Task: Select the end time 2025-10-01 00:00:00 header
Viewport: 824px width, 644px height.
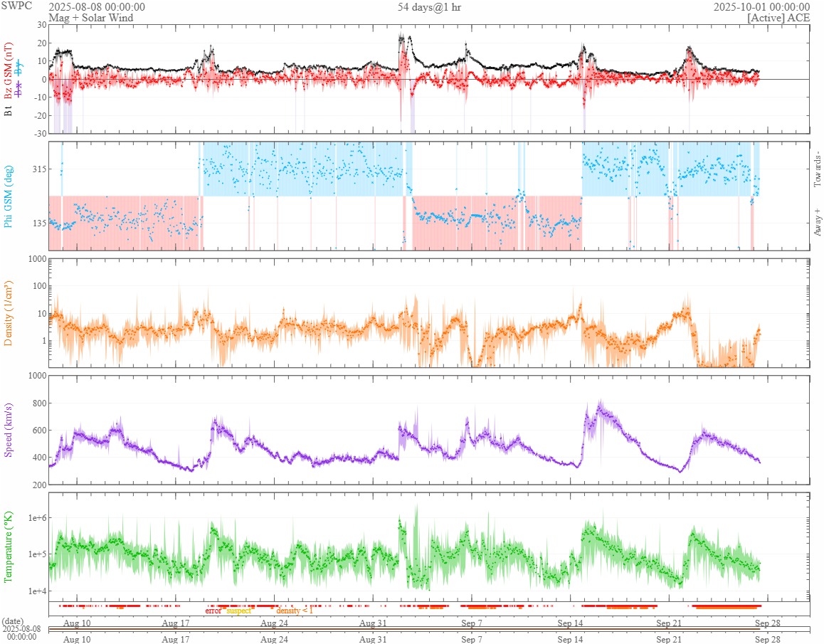Action: point(761,7)
